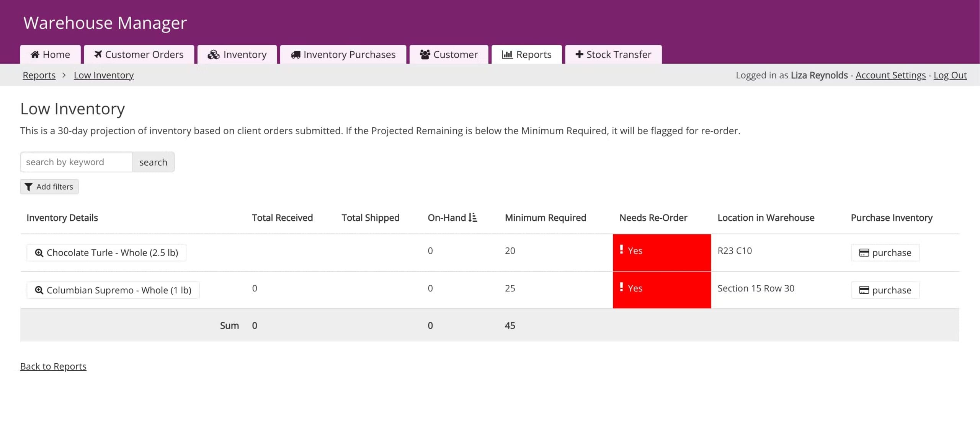This screenshot has height=423, width=980.
Task: Click the funnel icon in Add filters
Action: pos(28,187)
